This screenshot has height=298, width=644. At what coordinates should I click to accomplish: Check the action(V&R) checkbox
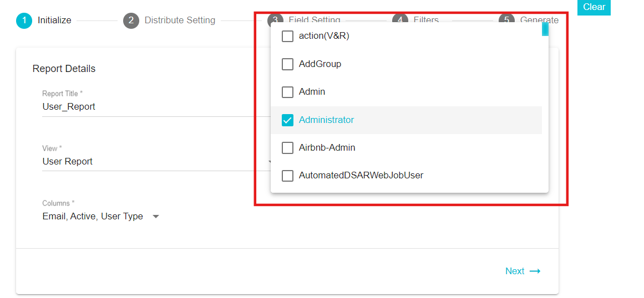tap(287, 37)
